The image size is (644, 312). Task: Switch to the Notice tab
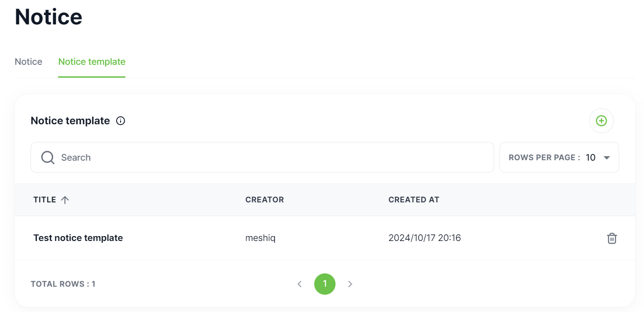28,62
